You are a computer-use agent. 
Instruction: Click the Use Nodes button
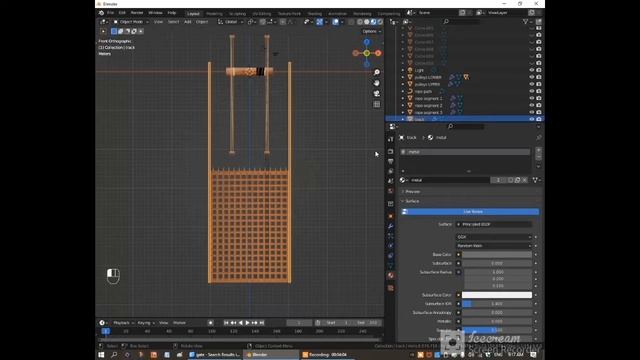pos(470,211)
